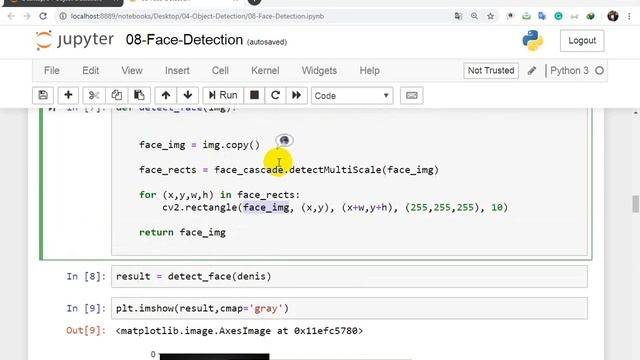
Task: Click the translate page icon
Action: coord(458,16)
